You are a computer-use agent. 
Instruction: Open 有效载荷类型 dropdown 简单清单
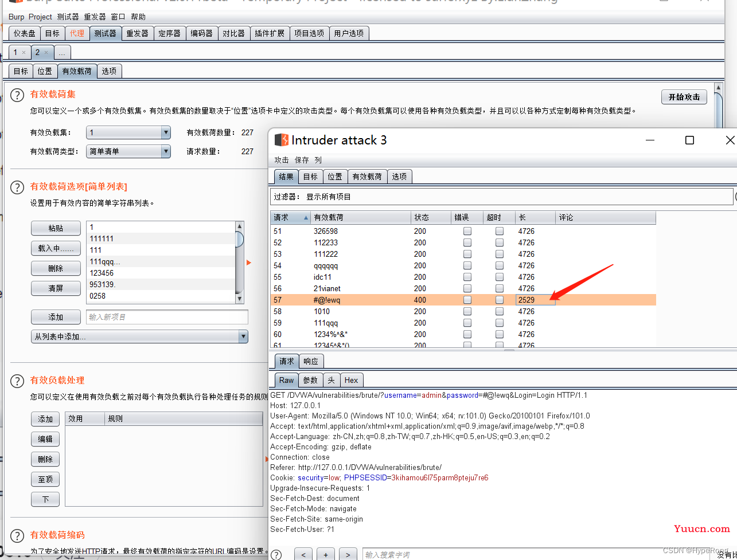(x=128, y=151)
